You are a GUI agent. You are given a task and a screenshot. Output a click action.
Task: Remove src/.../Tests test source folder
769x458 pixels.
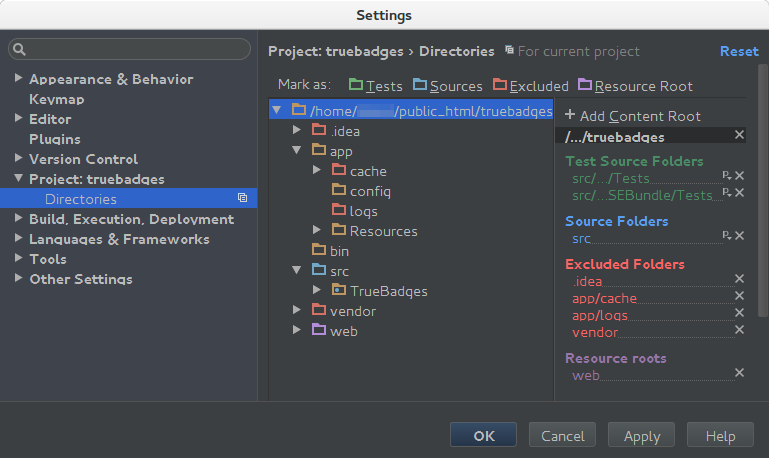click(x=739, y=176)
